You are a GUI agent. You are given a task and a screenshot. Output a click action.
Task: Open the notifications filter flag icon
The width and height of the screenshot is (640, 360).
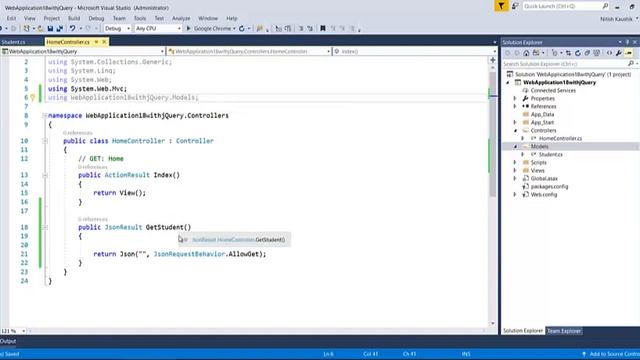coord(501,6)
